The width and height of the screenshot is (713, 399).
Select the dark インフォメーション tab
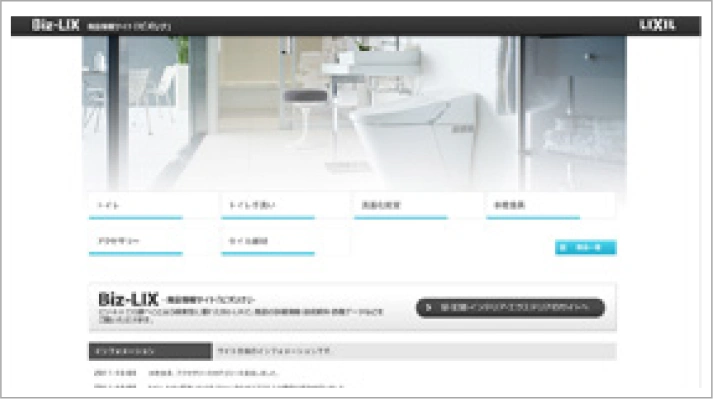click(x=151, y=351)
